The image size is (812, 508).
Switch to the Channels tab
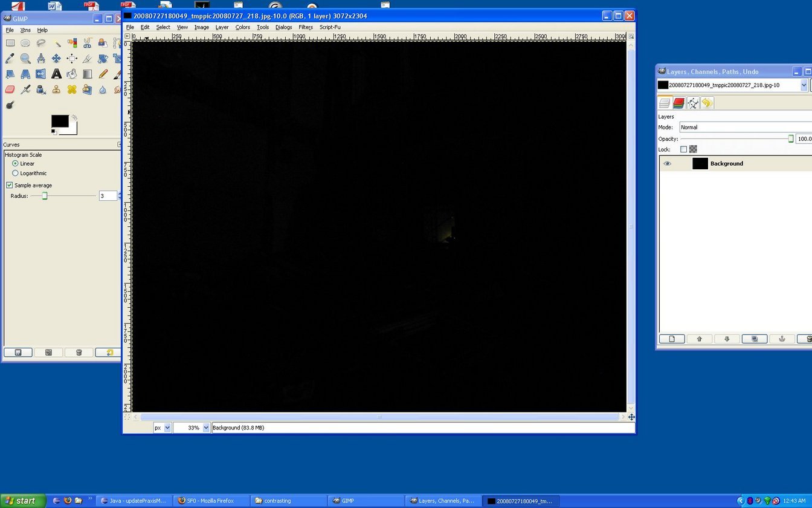(678, 103)
